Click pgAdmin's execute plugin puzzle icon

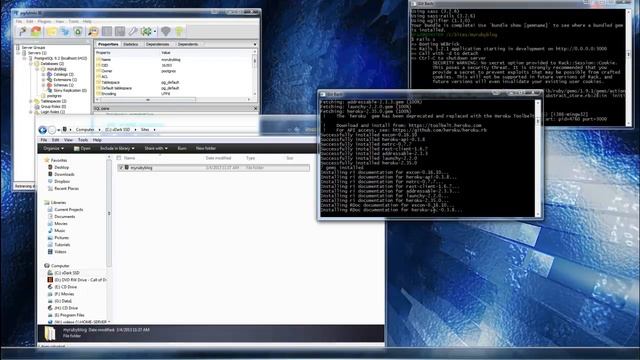(146, 31)
